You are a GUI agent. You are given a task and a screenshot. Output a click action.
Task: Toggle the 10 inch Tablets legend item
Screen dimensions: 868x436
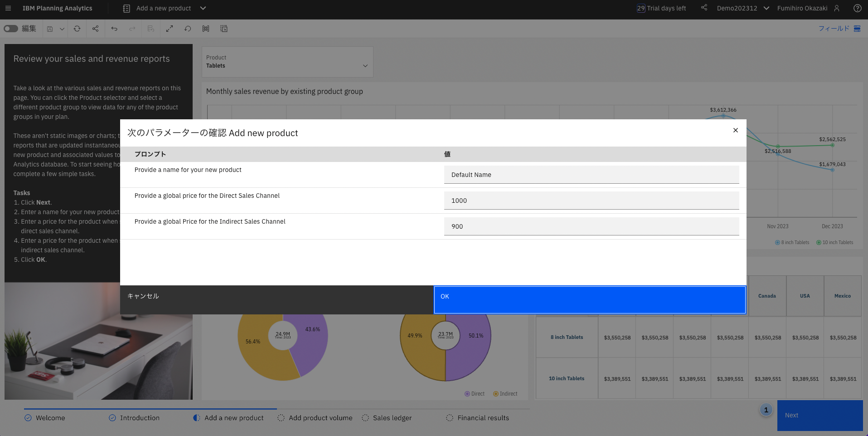[x=835, y=242]
